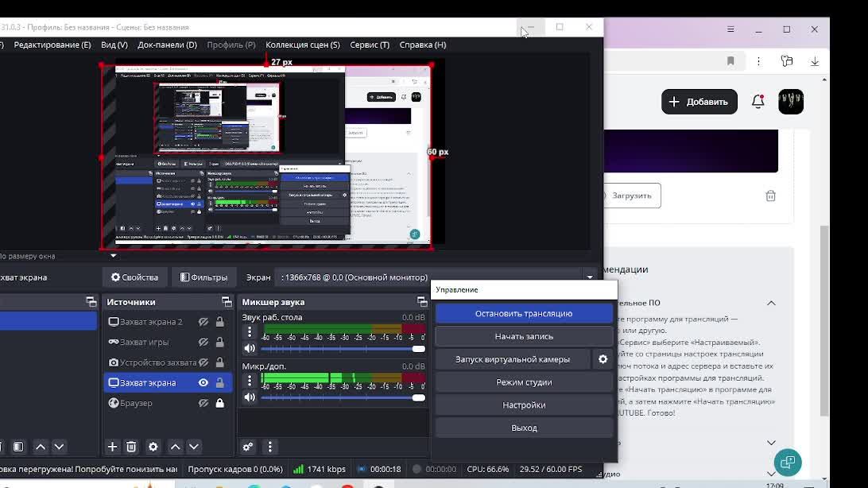Open source properties via the Источники gear icon
868x488 pixels.
(x=153, y=447)
